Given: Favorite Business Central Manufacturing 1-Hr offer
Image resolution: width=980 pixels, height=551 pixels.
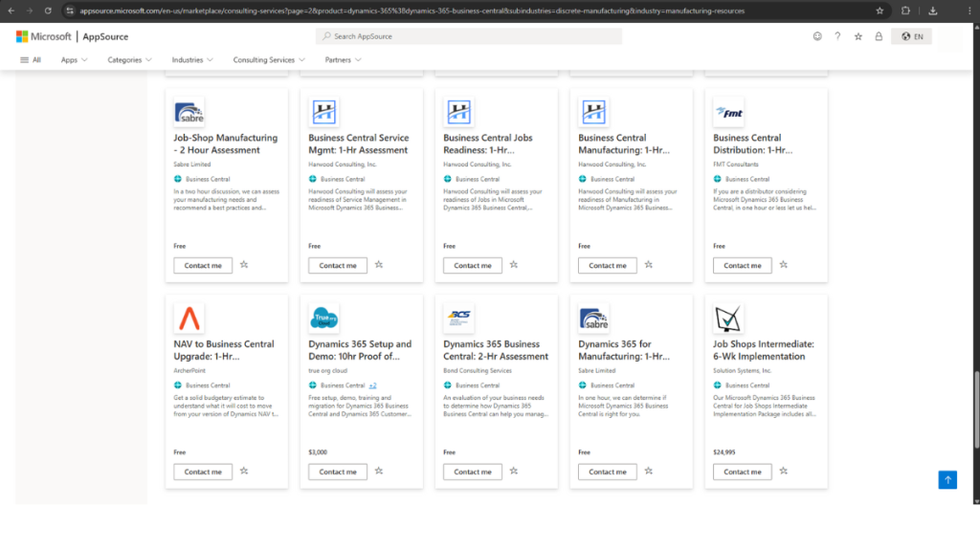Looking at the screenshot, I should coord(649,265).
